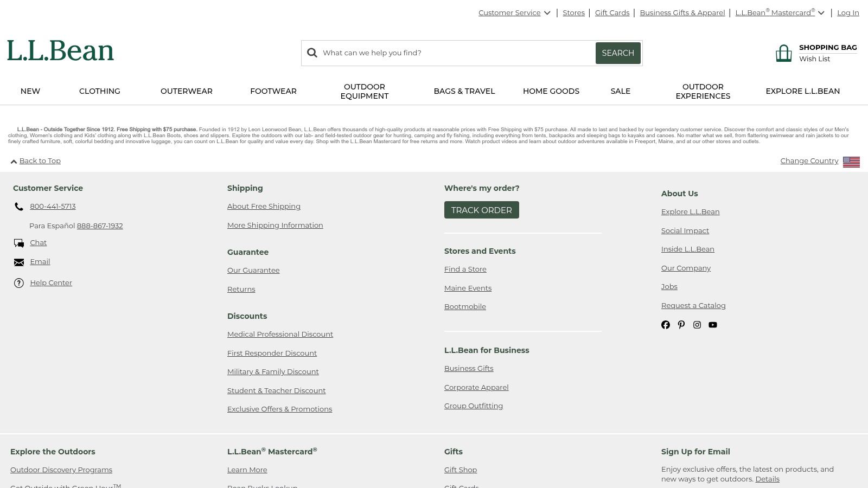Open the OUTDOOR EQUIPMENT menu
The width and height of the screenshot is (868, 488).
[x=365, y=91]
